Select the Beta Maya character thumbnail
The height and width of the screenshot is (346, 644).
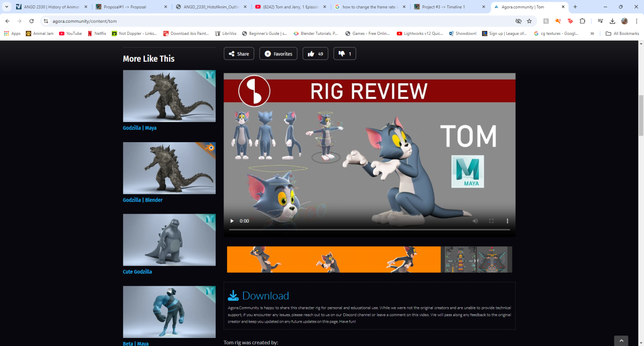pos(169,312)
